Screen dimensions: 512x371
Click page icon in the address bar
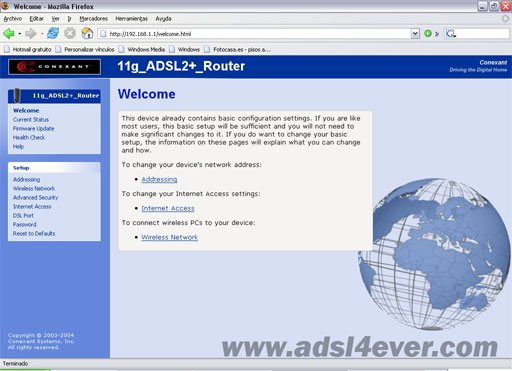click(x=103, y=34)
